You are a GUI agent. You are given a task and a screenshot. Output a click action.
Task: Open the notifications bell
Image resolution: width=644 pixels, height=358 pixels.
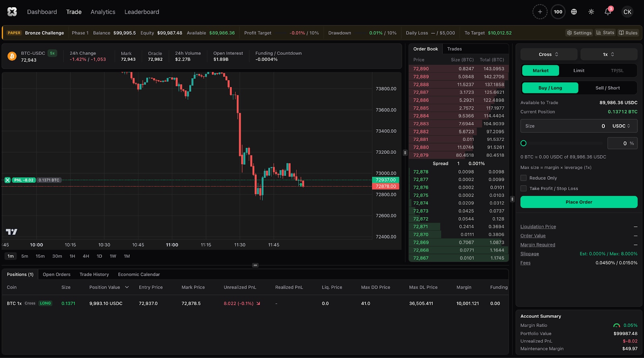(608, 12)
